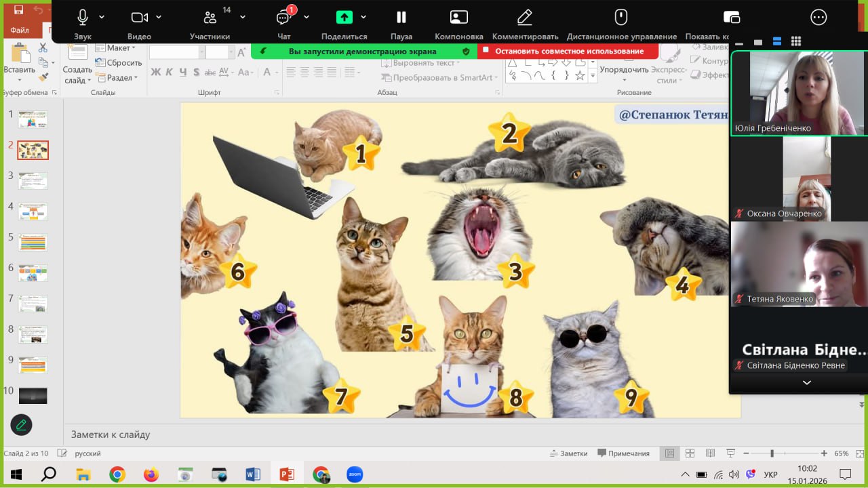The height and width of the screenshot is (488, 868).
Task: Select slide 5 thumbnail in slide panel
Action: [x=33, y=242]
